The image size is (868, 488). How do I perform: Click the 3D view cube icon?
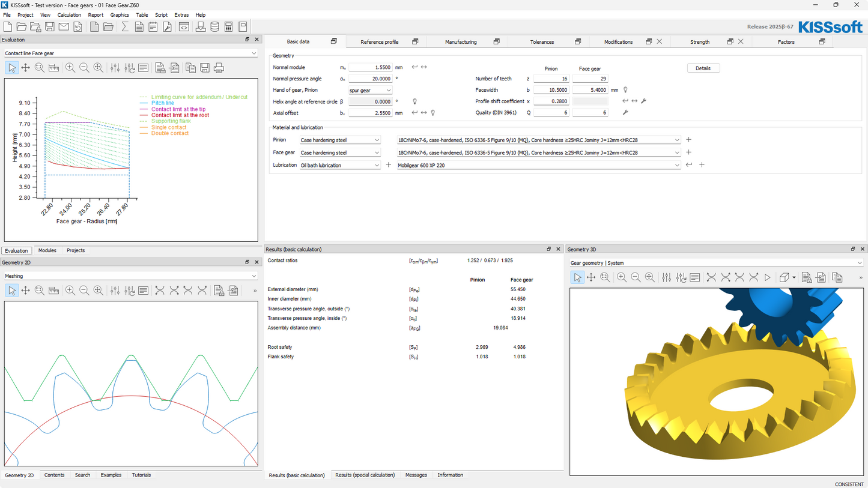point(784,277)
